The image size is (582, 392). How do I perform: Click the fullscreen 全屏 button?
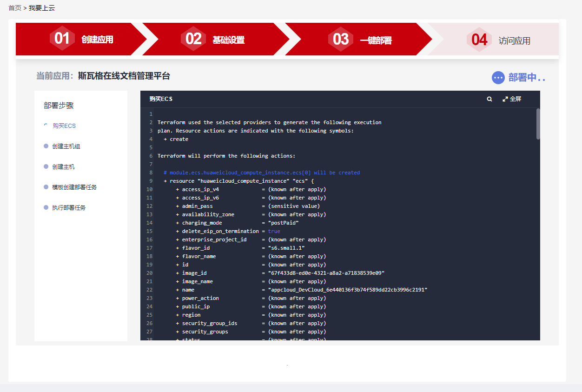pos(512,99)
